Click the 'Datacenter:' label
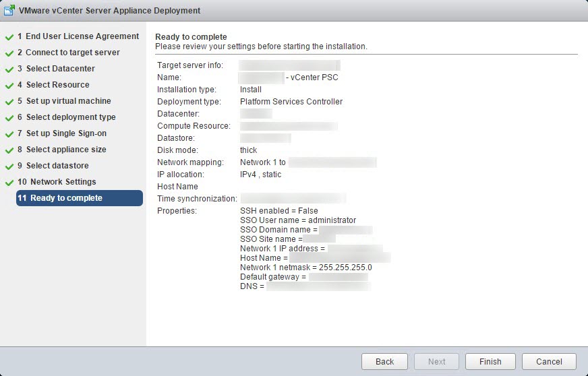Image resolution: width=588 pixels, height=376 pixels. pyautogui.click(x=179, y=114)
